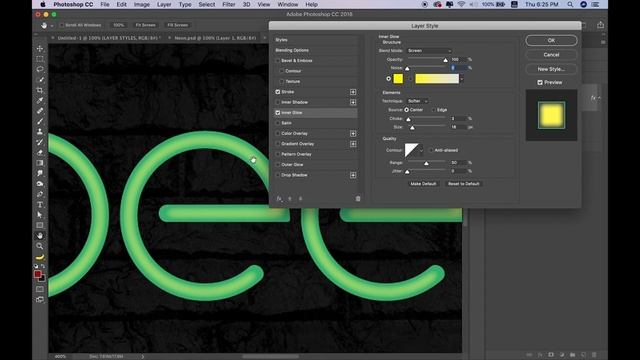This screenshot has height=360, width=640.
Task: Select the Rectangular Marquee tool
Action: [40, 59]
